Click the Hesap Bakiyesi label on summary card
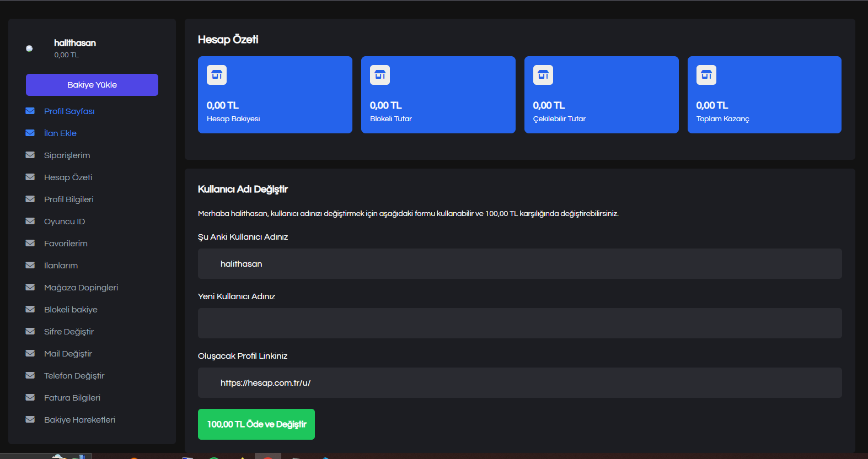Viewport: 868px width, 459px height. pos(233,119)
